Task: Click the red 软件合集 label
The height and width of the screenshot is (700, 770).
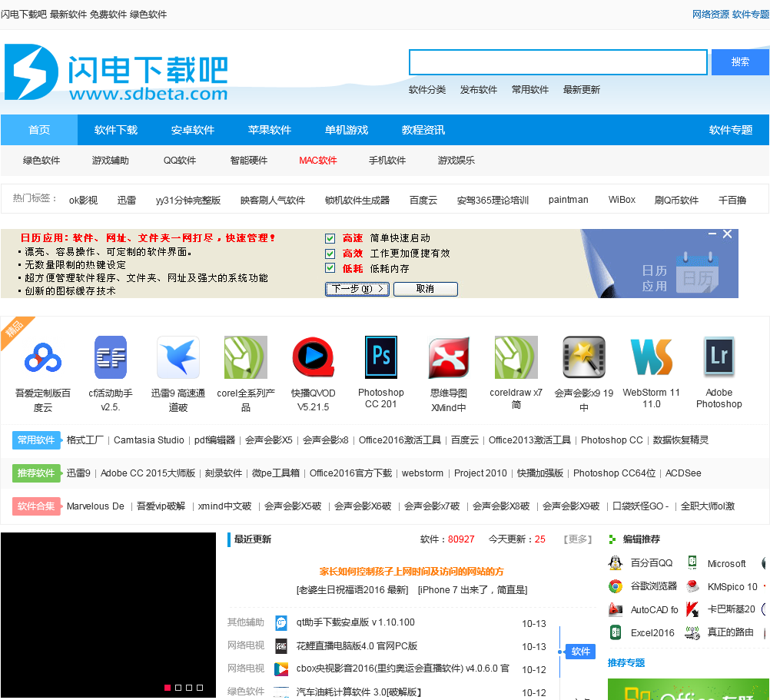Action: pos(36,506)
